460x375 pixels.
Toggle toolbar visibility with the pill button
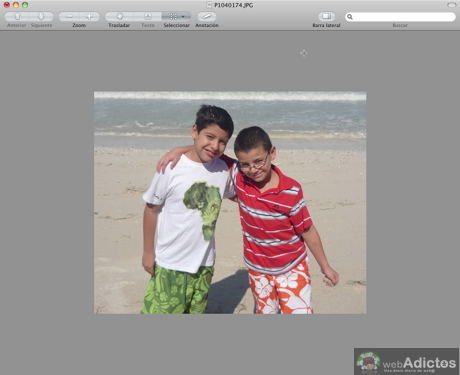click(x=451, y=5)
